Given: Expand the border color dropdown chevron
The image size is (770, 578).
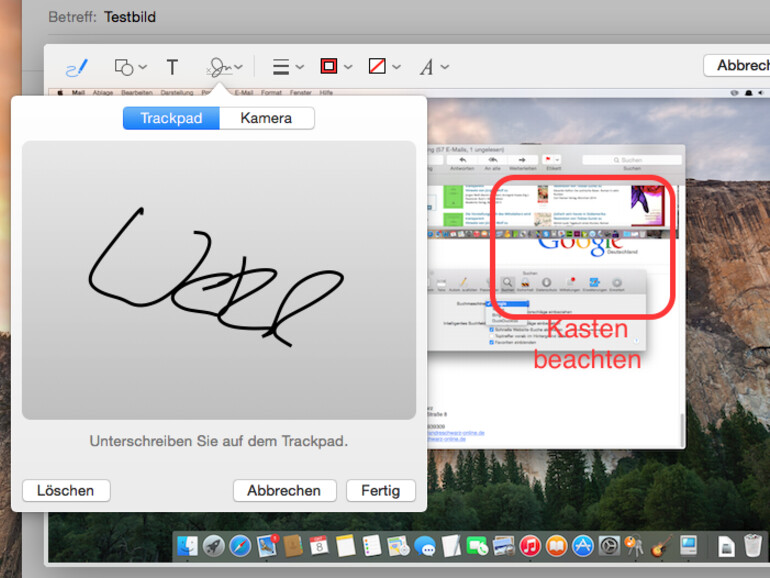Looking at the screenshot, I should tap(348, 67).
